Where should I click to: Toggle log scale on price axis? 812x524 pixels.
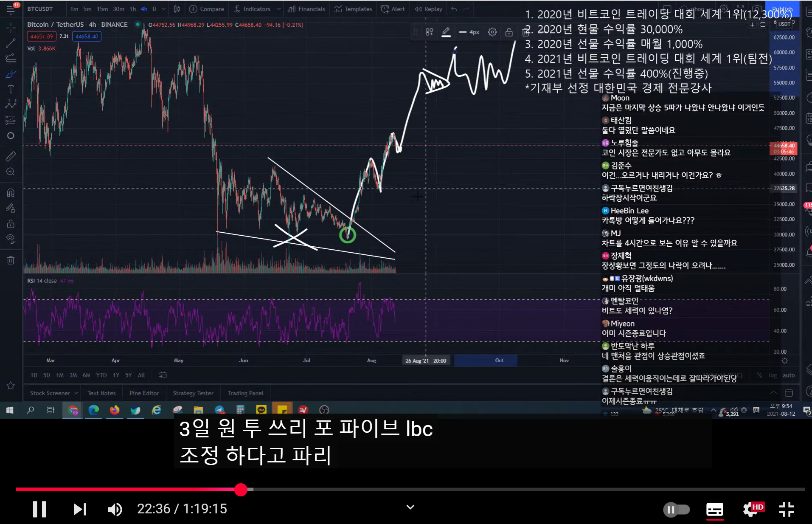[x=773, y=375]
